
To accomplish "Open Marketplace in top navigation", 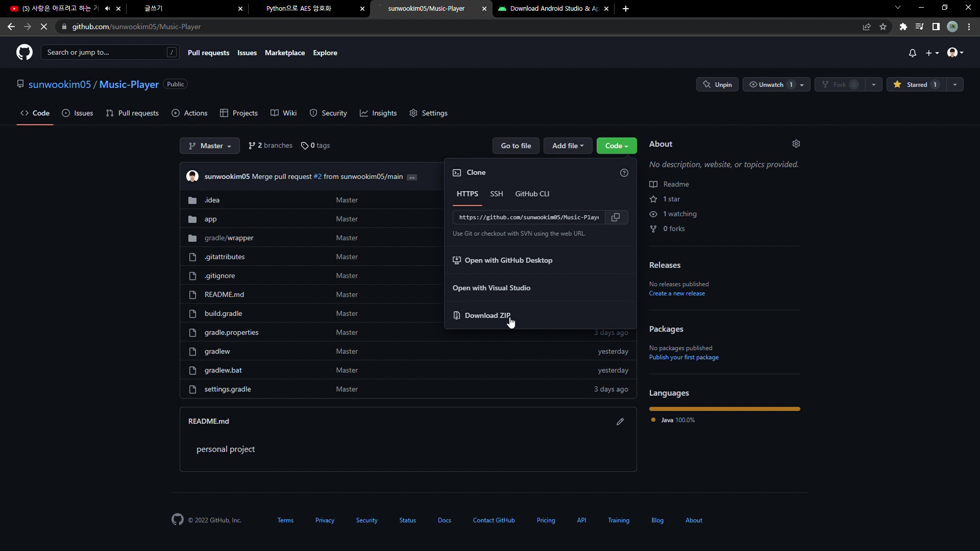I will [285, 53].
